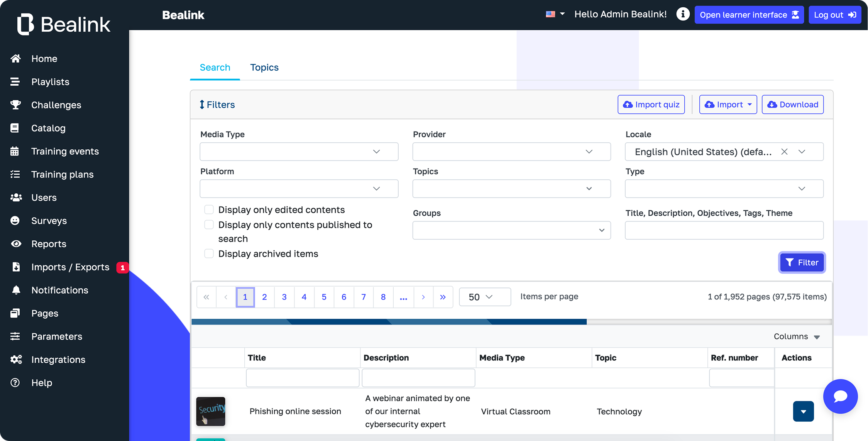Click the Phishing online session thumbnail
Screen dimensions: 868x441
click(x=211, y=411)
